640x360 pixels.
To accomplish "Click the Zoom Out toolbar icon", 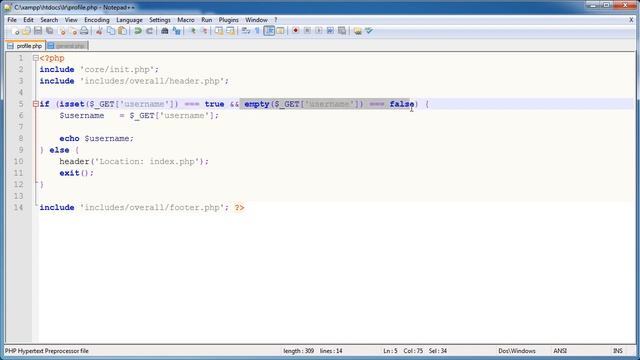I will 204,31.
